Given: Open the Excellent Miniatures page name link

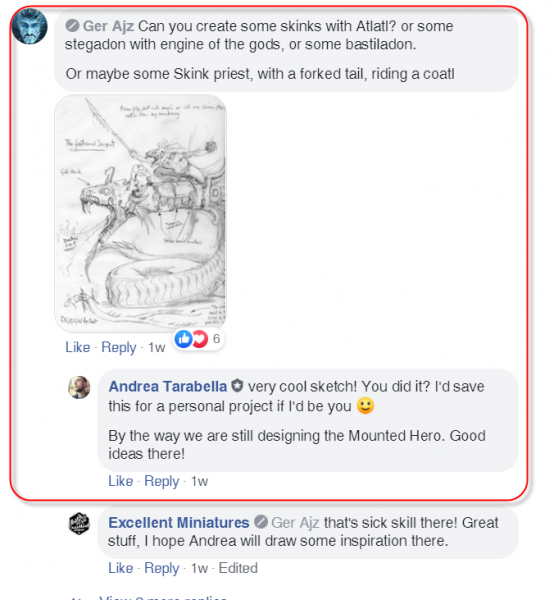Looking at the screenshot, I should point(179,523).
